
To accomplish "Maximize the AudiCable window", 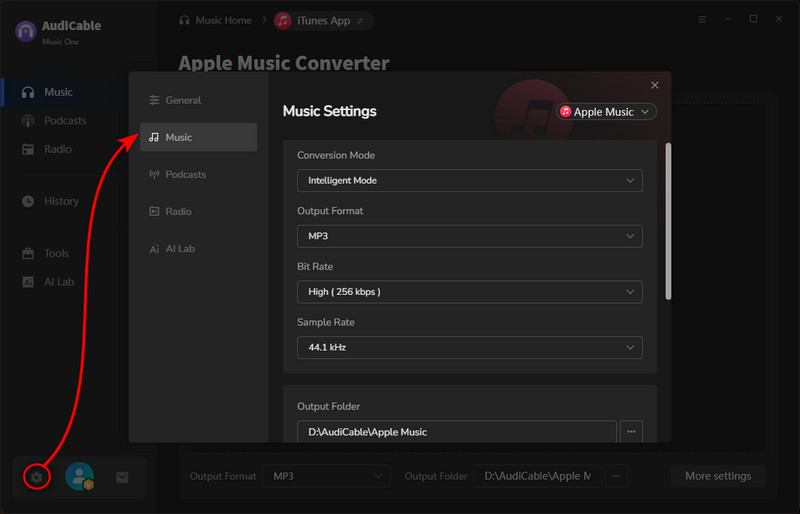I will click(x=753, y=19).
